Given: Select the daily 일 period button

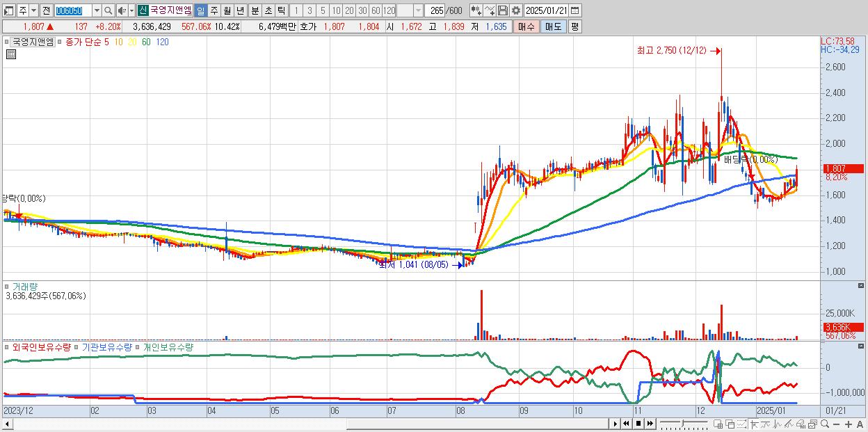Looking at the screenshot, I should coord(200,10).
